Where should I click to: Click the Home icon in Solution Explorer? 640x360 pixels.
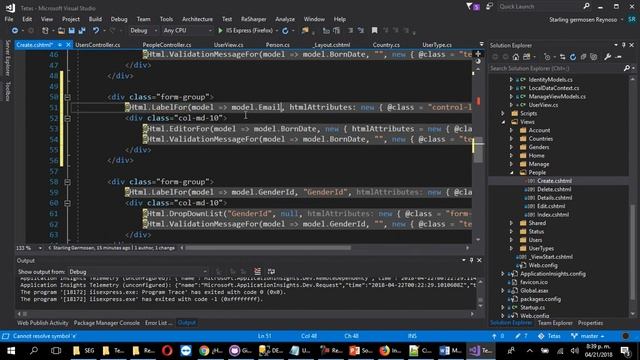point(516,57)
